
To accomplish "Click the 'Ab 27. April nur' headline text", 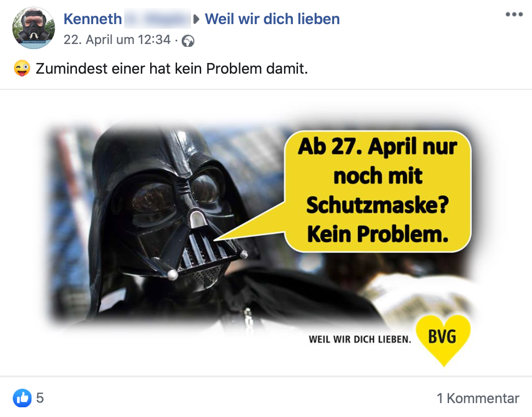I will pos(378,146).
